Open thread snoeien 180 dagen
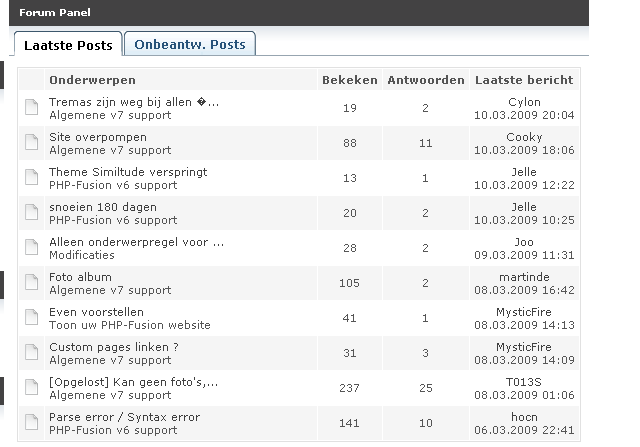Viewport: 640px width, 447px height. coord(103,207)
